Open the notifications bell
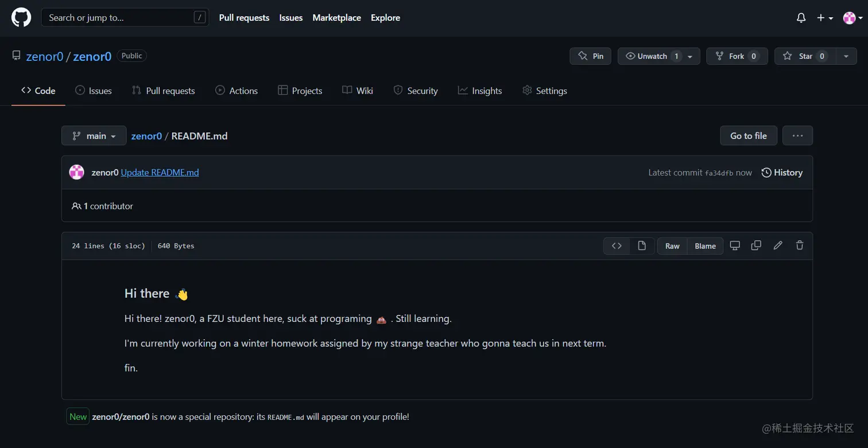Screen dimensions: 868x448 801,18
